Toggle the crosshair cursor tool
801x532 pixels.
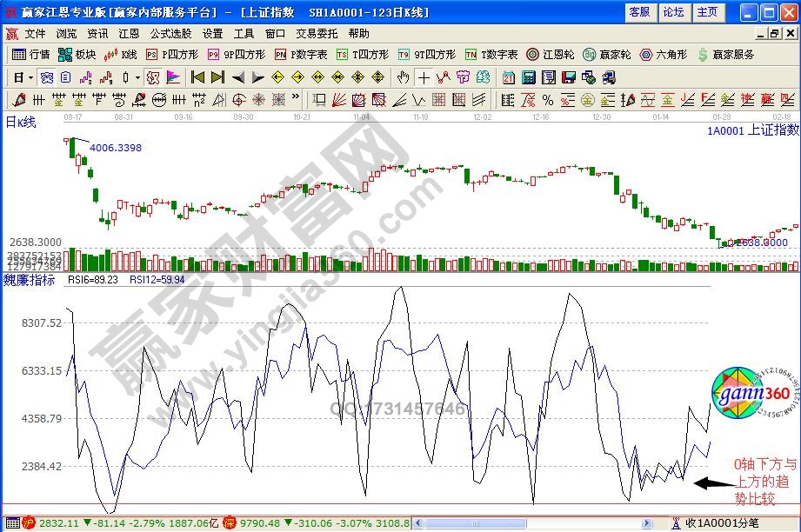point(424,80)
